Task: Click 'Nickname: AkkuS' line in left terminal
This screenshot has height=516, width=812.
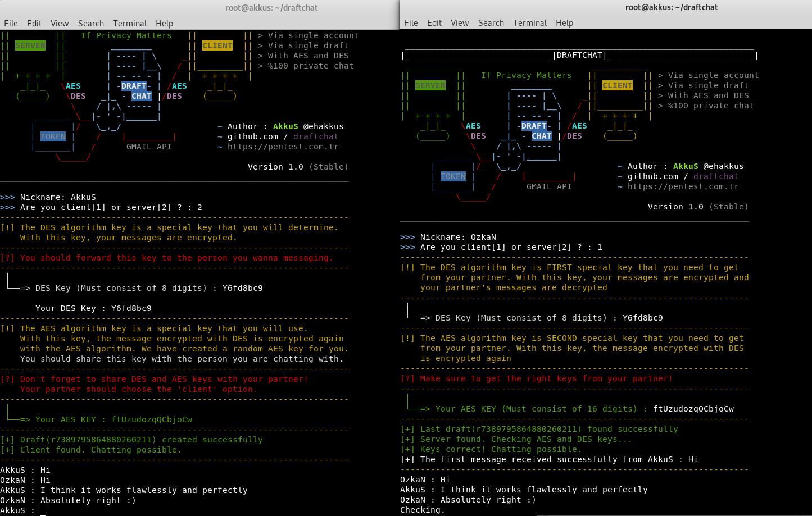Action: click(58, 197)
